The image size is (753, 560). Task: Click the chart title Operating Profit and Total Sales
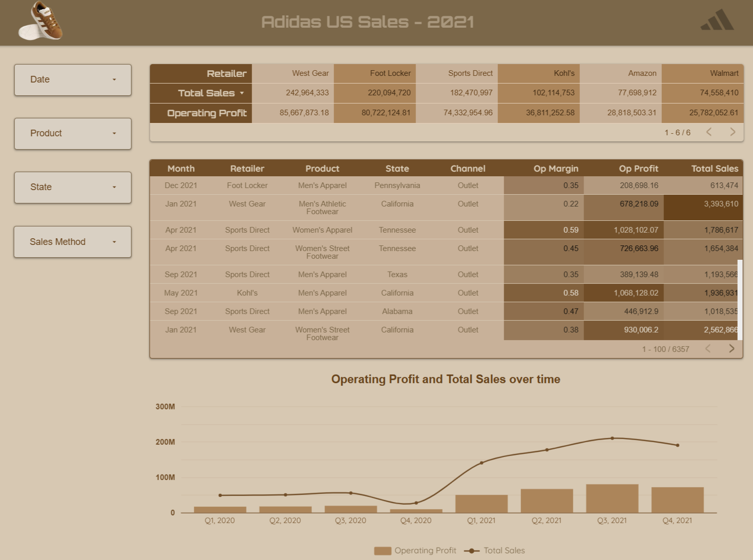coord(446,379)
